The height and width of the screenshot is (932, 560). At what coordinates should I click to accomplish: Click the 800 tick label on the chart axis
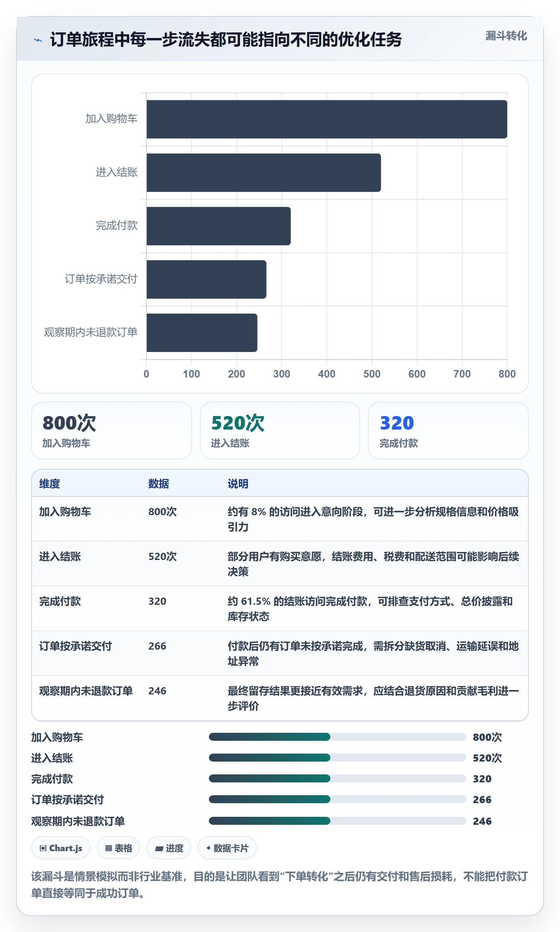[x=507, y=374]
